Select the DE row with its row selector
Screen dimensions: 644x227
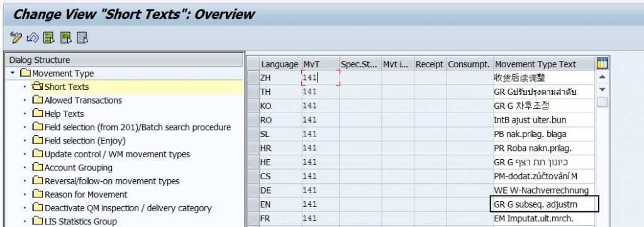253,190
